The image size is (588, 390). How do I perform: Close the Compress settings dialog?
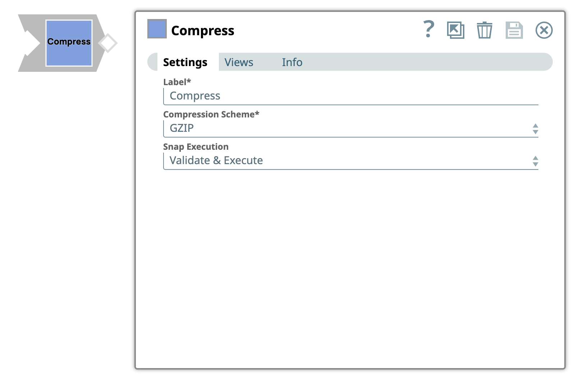[544, 30]
